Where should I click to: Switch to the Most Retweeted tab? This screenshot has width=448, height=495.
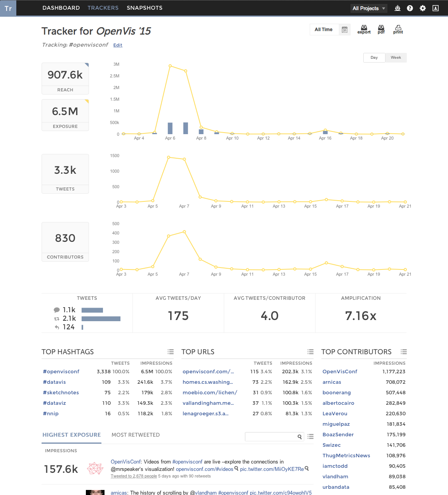tap(136, 435)
